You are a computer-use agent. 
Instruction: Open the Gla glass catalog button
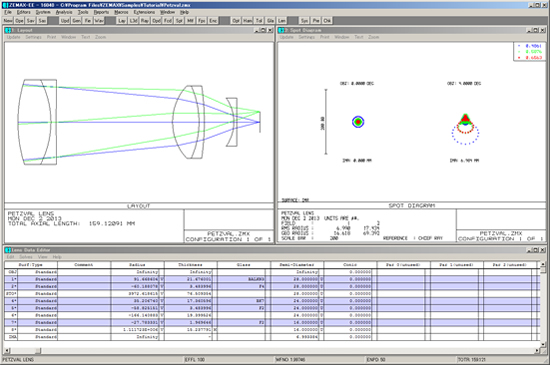coord(270,21)
